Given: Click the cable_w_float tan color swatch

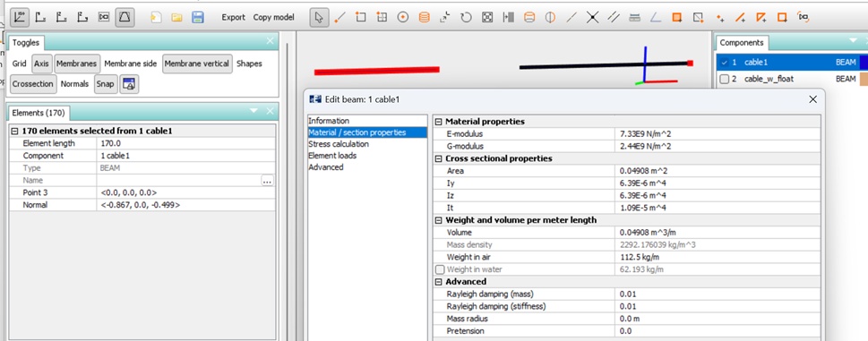Looking at the screenshot, I should point(863,79).
